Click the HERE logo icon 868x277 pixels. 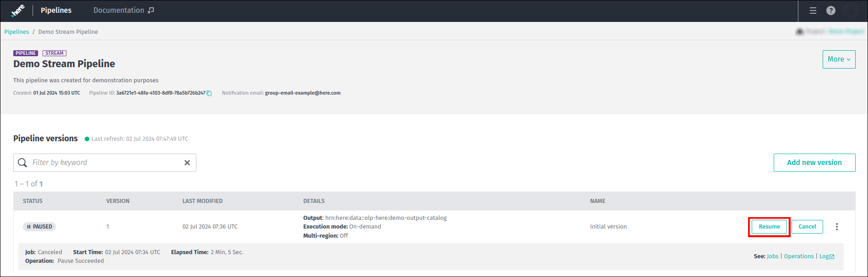[18, 11]
